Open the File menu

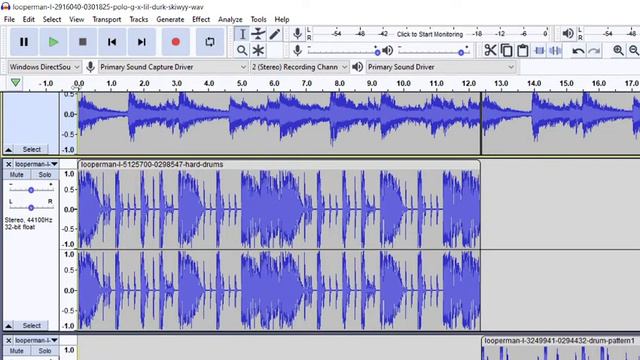click(x=9, y=19)
